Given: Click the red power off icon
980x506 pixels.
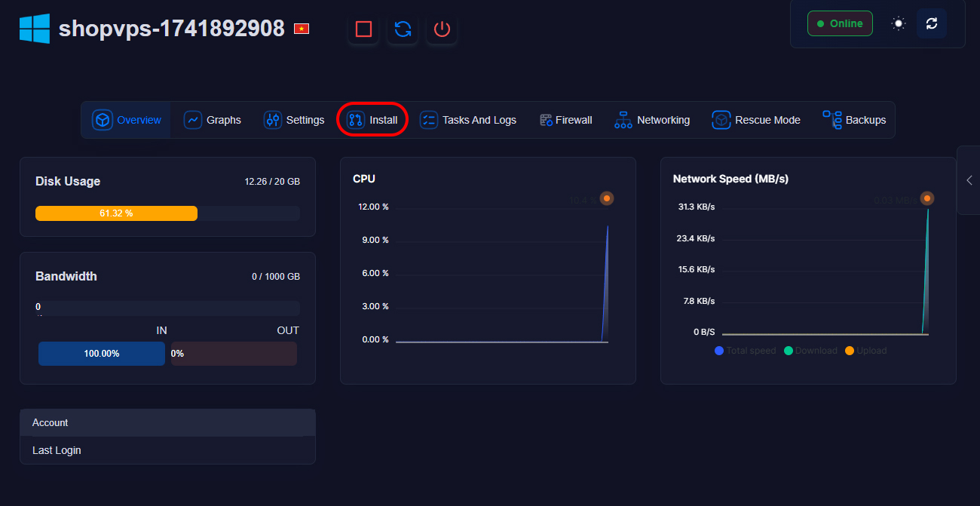Looking at the screenshot, I should tap(442, 29).
